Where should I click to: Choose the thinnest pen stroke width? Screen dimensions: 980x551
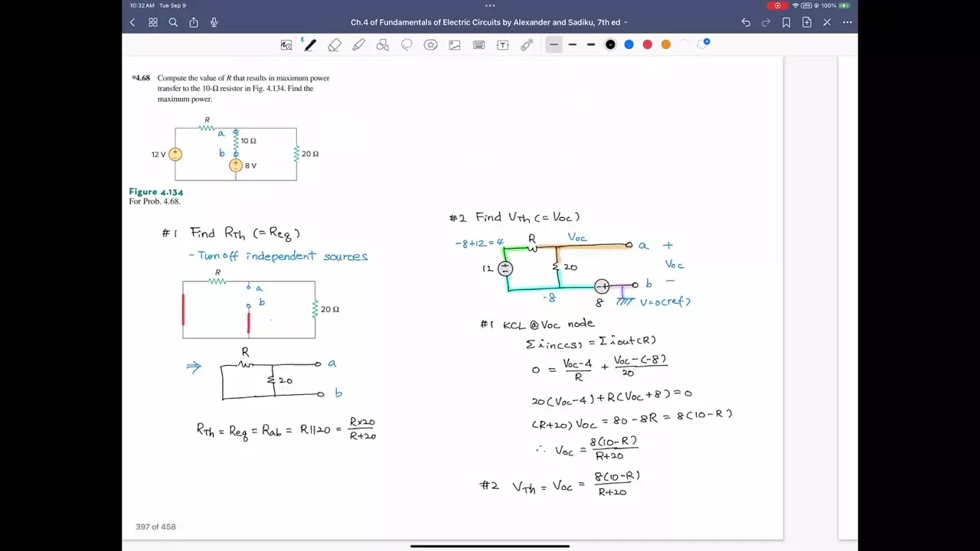tap(554, 44)
